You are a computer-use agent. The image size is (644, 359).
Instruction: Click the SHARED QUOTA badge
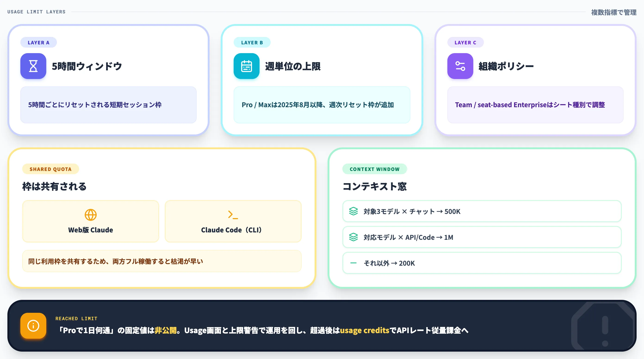tap(50, 169)
